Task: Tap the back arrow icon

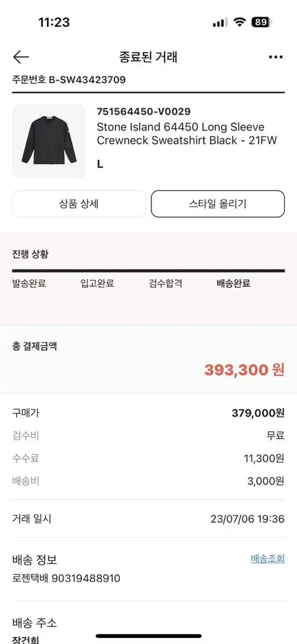Action: click(21, 57)
